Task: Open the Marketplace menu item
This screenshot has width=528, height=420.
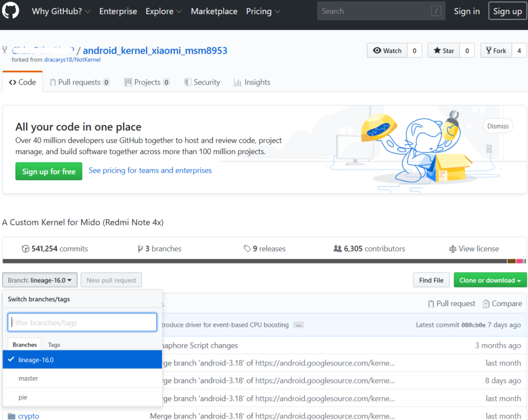Action: (x=214, y=11)
